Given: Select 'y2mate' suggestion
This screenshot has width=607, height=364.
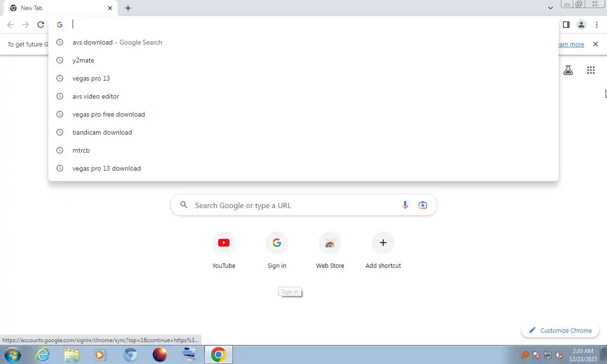Looking at the screenshot, I should tap(303, 60).
